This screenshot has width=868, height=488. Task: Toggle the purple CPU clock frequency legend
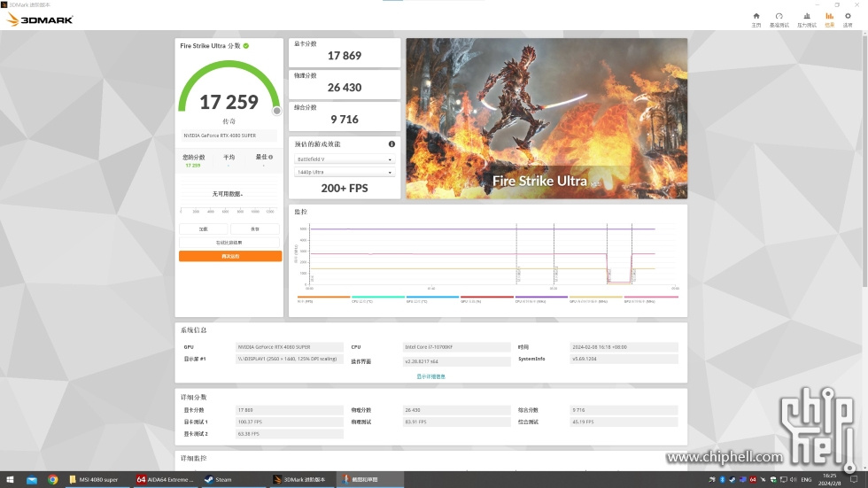coord(541,297)
